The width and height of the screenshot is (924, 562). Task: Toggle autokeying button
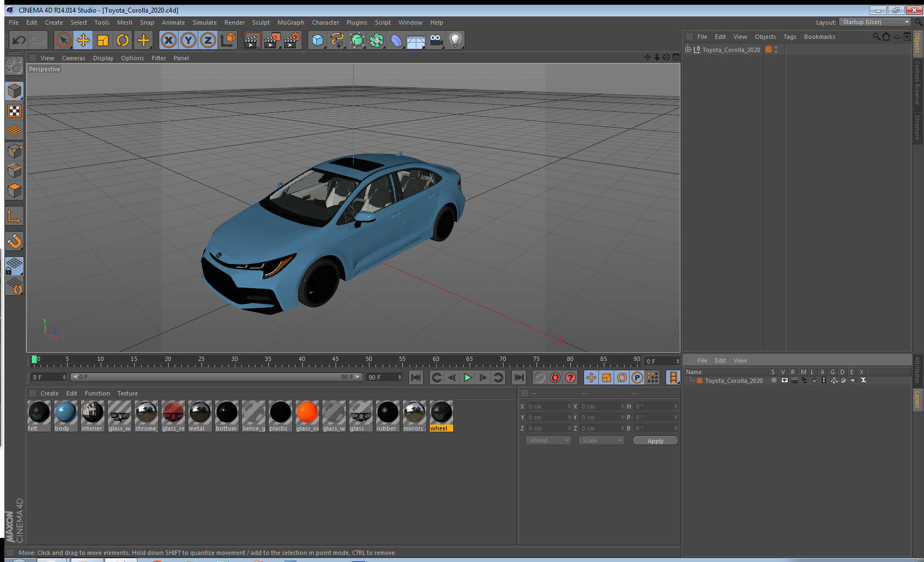(x=555, y=377)
